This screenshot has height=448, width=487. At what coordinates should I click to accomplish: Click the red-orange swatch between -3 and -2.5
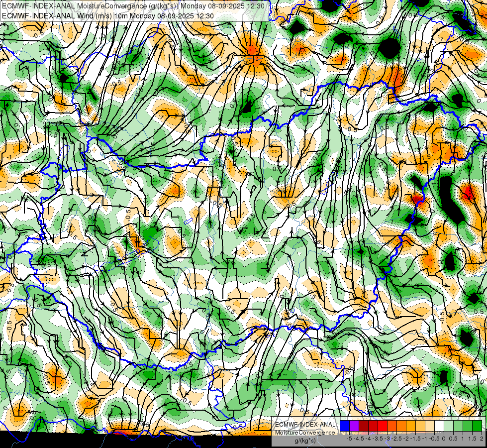392,426
